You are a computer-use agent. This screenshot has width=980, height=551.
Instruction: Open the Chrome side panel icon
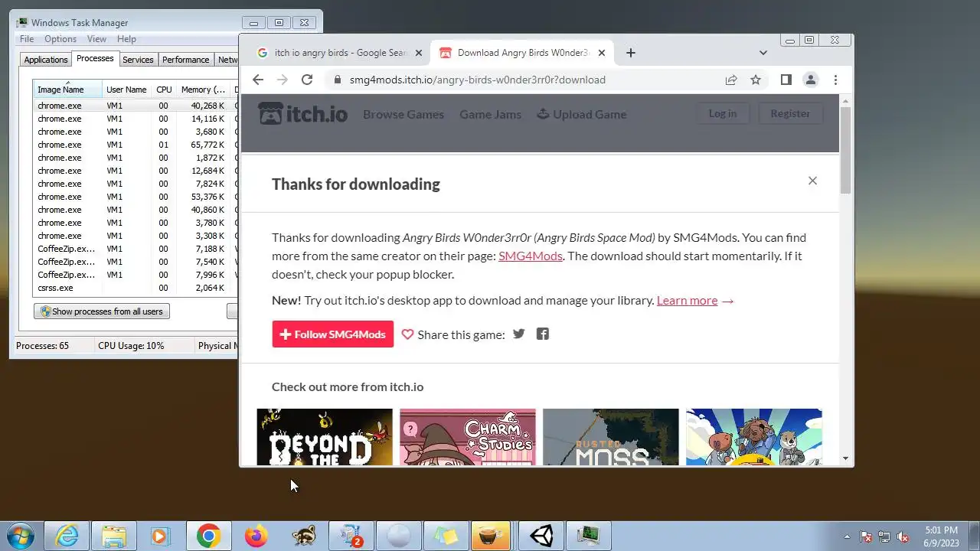click(786, 80)
